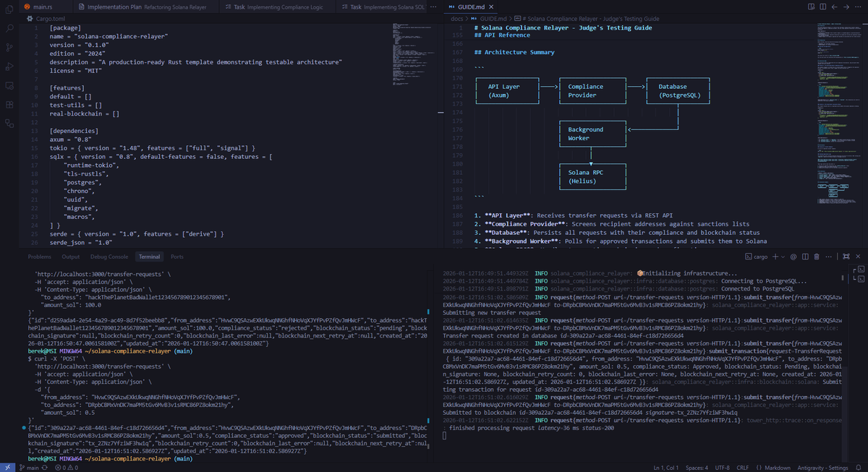Image resolution: width=868 pixels, height=472 pixels.
Task: Open remote window from status bar corner
Action: click(x=6, y=468)
